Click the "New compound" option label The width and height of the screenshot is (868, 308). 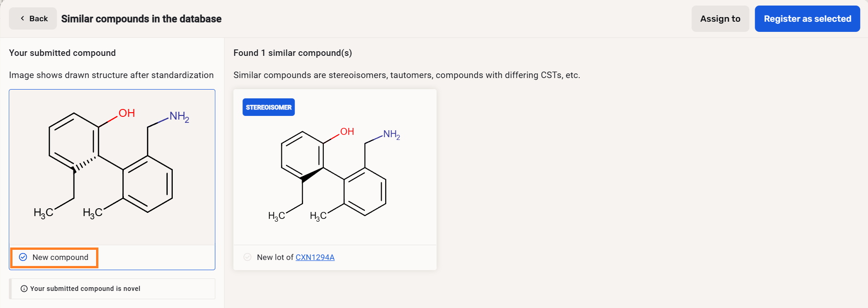tap(60, 257)
